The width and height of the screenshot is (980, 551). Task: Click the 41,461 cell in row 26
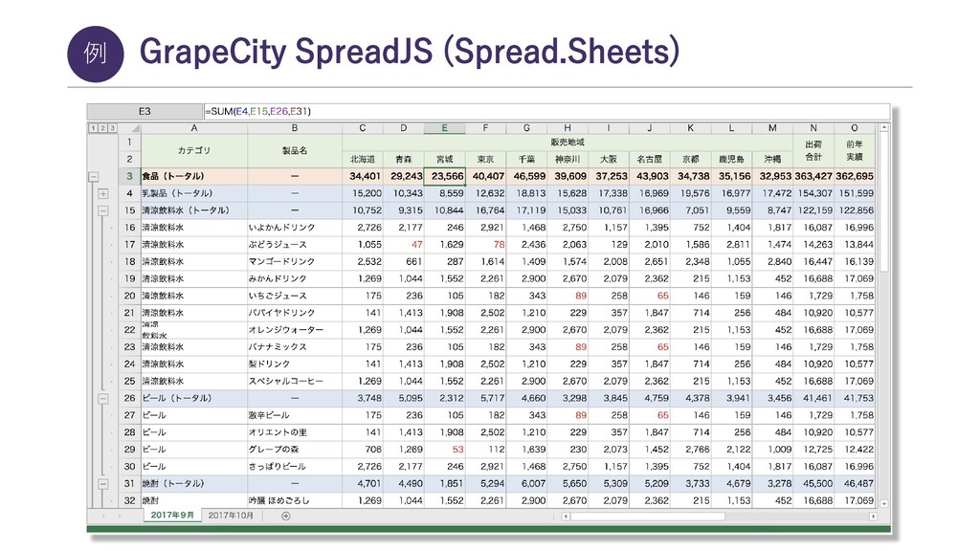pyautogui.click(x=813, y=398)
